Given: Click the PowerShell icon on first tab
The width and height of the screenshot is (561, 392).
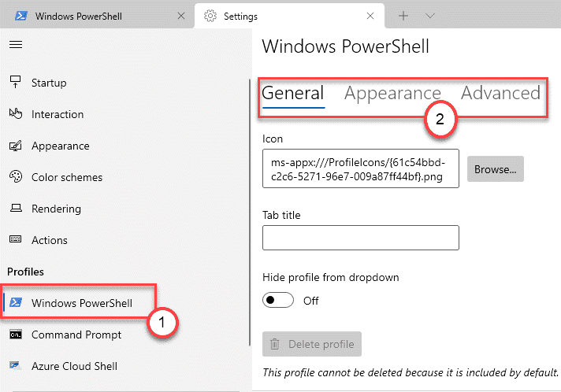Looking at the screenshot, I should click(x=20, y=16).
